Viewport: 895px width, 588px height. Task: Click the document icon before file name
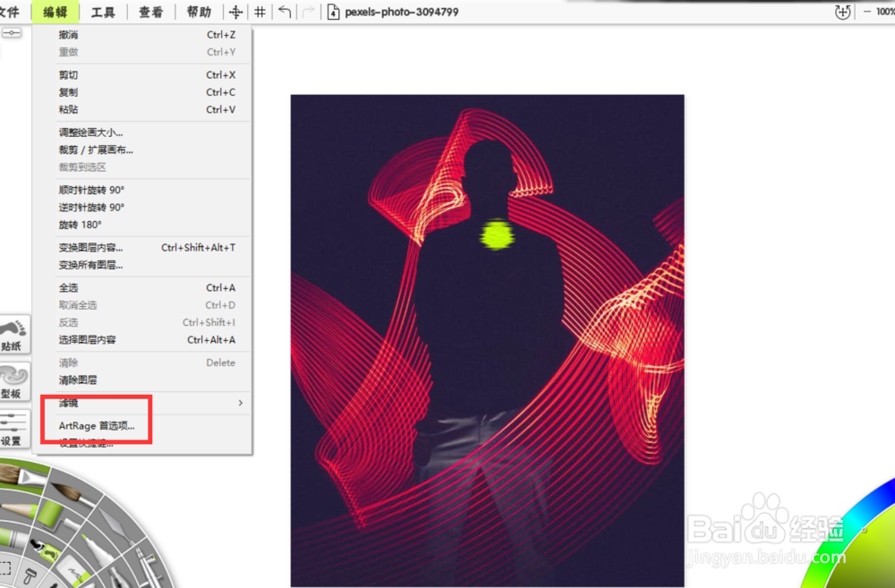coord(333,12)
